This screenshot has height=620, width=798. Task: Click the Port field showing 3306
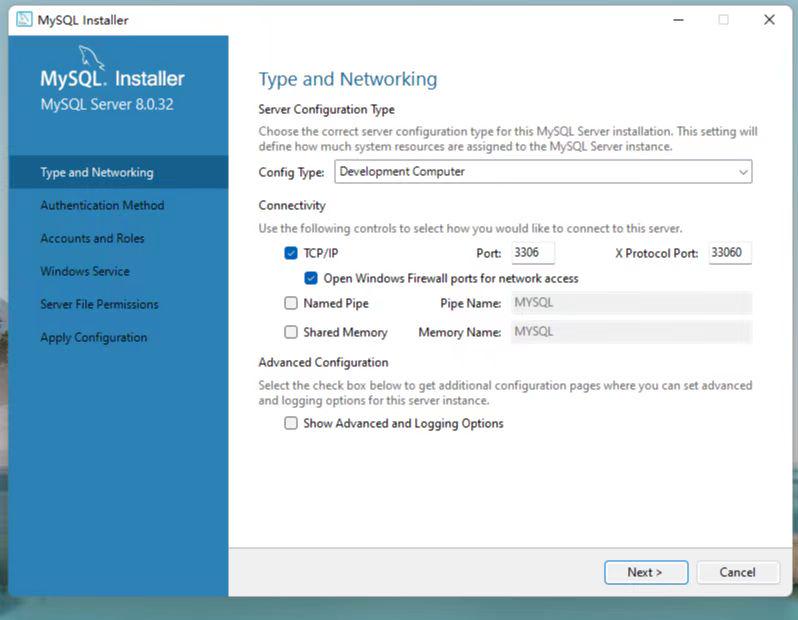click(x=533, y=252)
